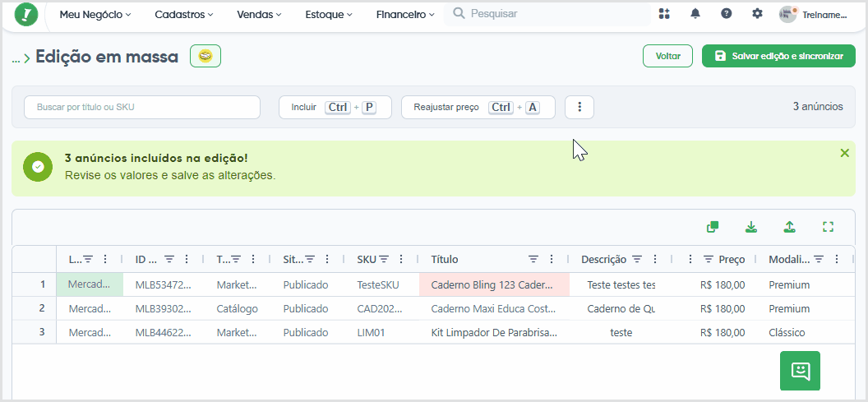Expand the Vendas menu
Screen dimensions: 868x402
pyautogui.click(x=260, y=15)
